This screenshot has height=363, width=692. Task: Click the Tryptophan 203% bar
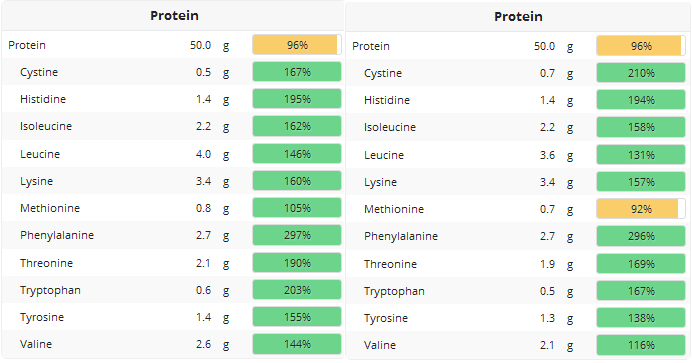click(x=297, y=290)
